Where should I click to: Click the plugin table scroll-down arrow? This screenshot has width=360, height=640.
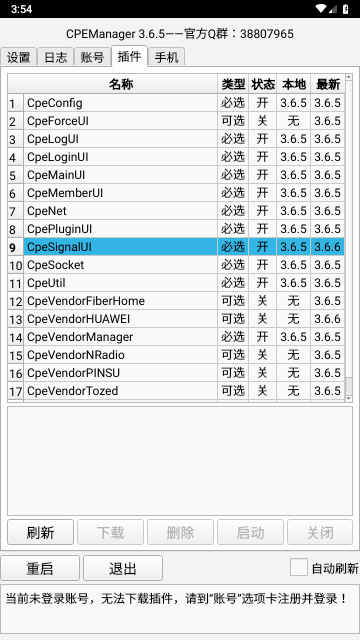coord(349,398)
